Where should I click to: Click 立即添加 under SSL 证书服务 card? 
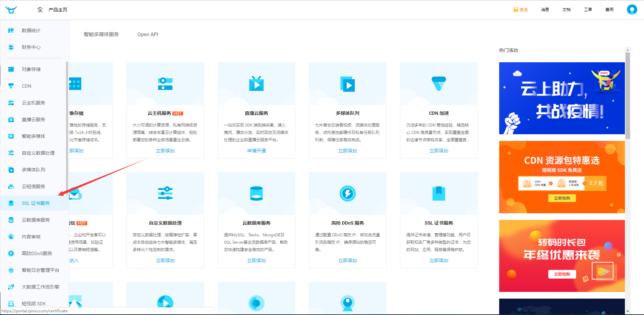click(x=439, y=260)
